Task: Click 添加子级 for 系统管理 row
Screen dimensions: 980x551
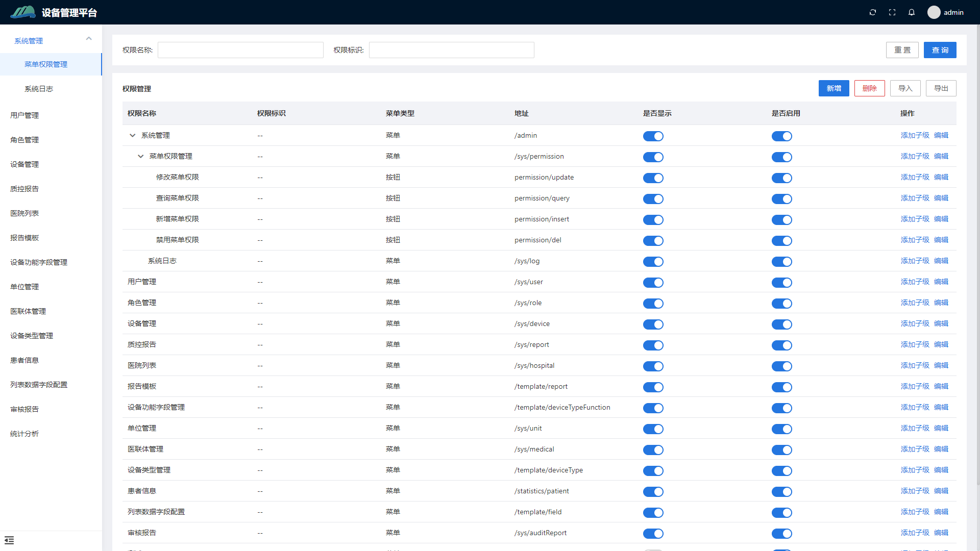Action: pos(915,135)
